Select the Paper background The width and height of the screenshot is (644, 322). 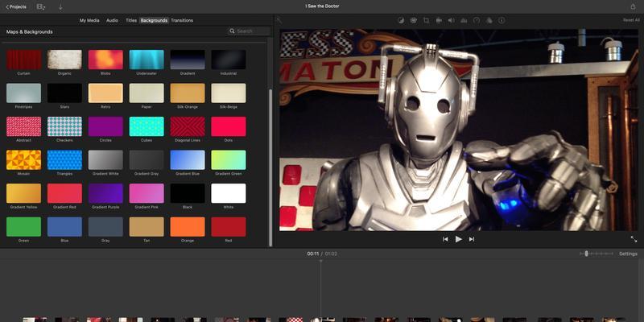click(x=147, y=93)
